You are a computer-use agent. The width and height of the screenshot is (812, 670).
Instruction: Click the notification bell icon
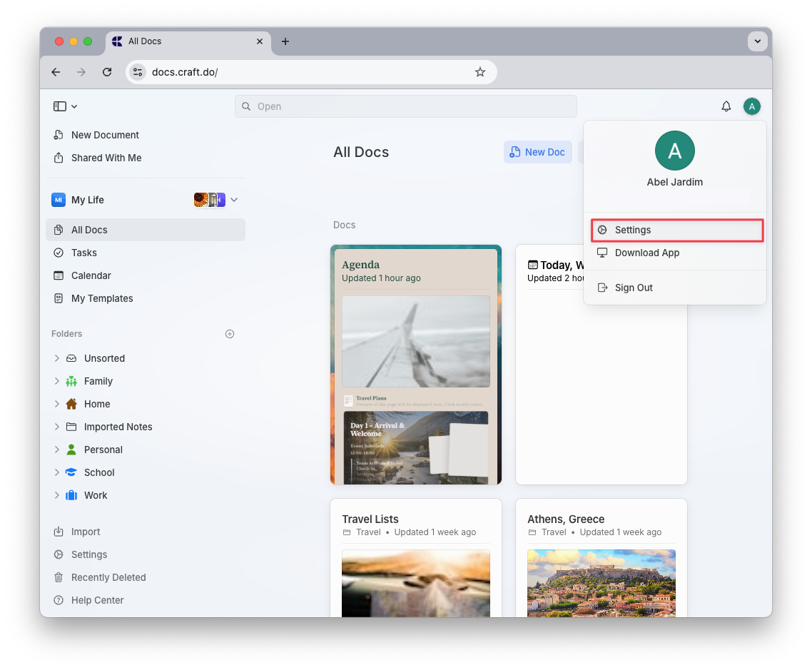click(x=726, y=106)
